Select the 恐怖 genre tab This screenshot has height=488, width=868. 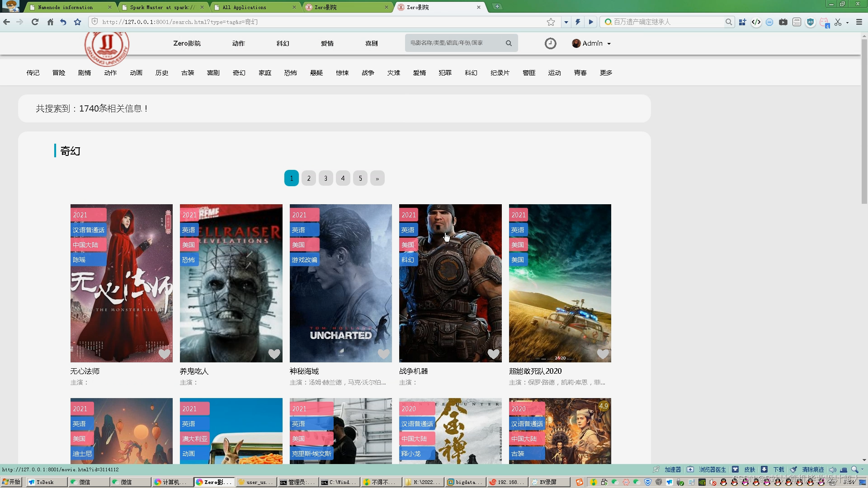pos(290,73)
